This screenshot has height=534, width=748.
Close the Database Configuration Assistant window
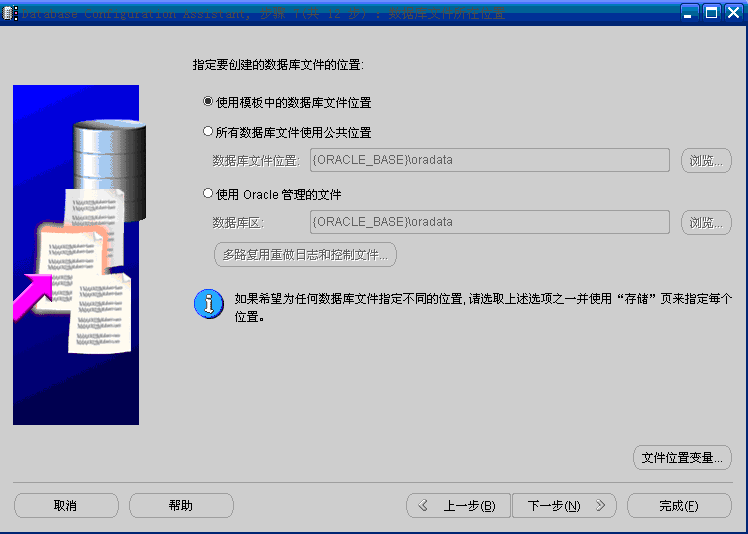734,13
